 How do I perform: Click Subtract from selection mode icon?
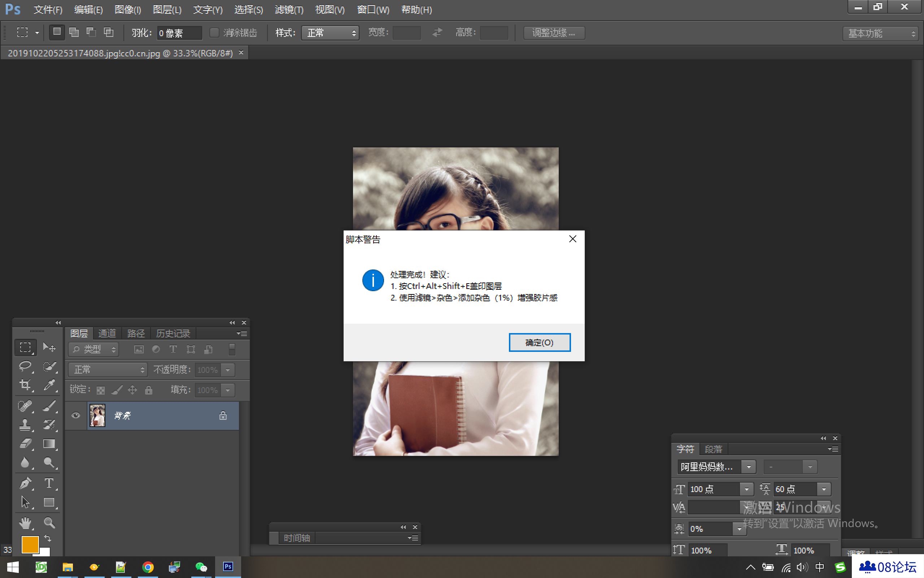point(91,33)
